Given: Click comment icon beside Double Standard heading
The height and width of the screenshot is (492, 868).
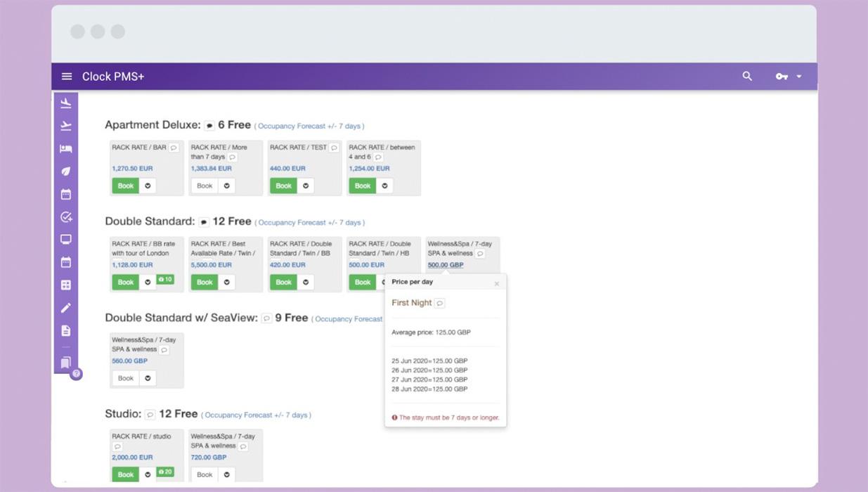Looking at the screenshot, I should point(204,222).
